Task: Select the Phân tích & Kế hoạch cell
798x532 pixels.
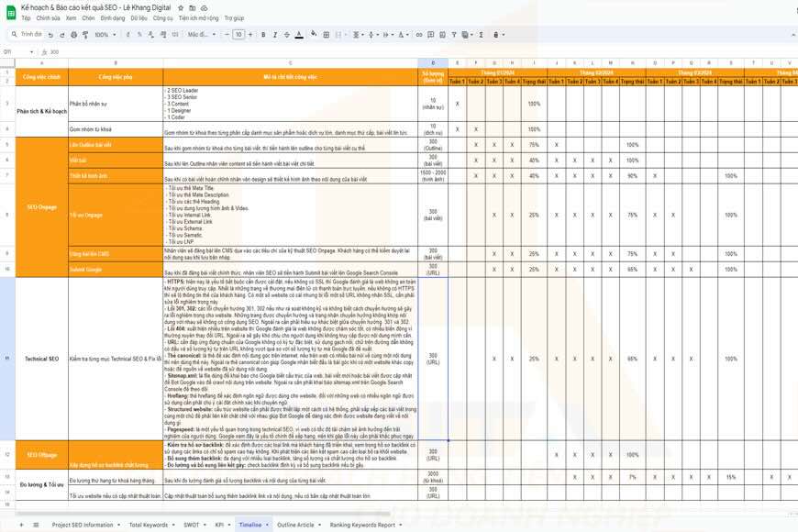Action: pyautogui.click(x=41, y=111)
